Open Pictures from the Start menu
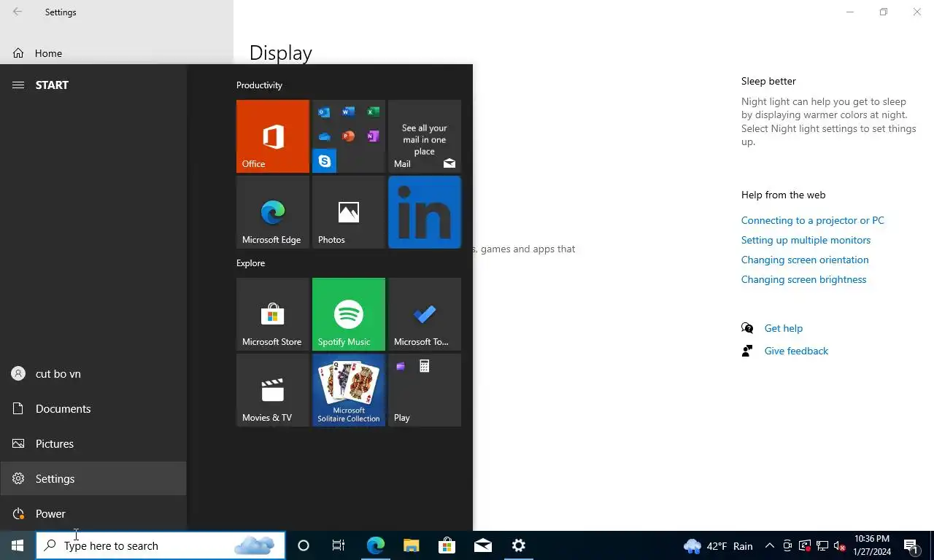934x560 pixels. [x=93, y=444]
